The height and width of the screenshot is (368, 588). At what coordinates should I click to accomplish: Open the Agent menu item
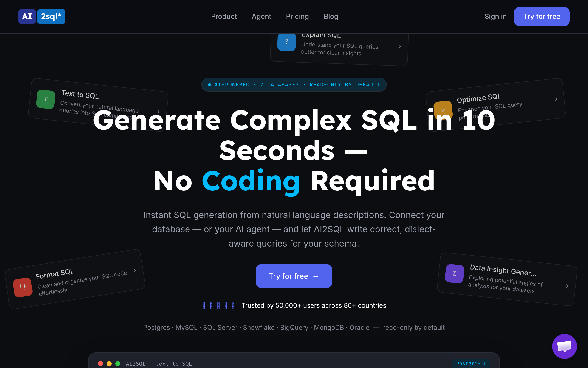coord(261,16)
